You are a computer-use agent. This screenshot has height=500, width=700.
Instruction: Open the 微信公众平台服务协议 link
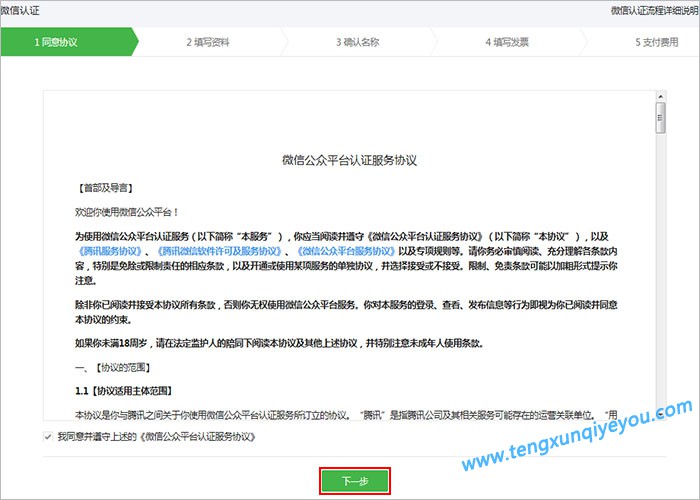(x=346, y=251)
